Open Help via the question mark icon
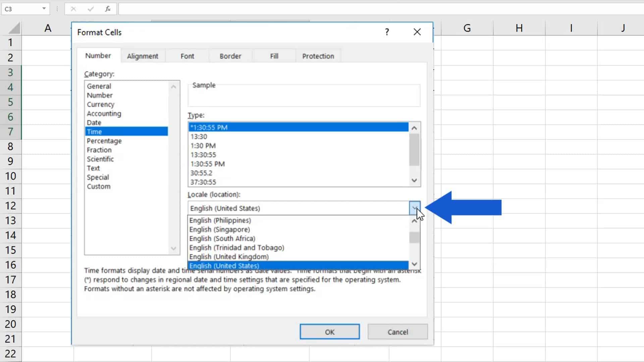The image size is (644, 362). tap(387, 32)
